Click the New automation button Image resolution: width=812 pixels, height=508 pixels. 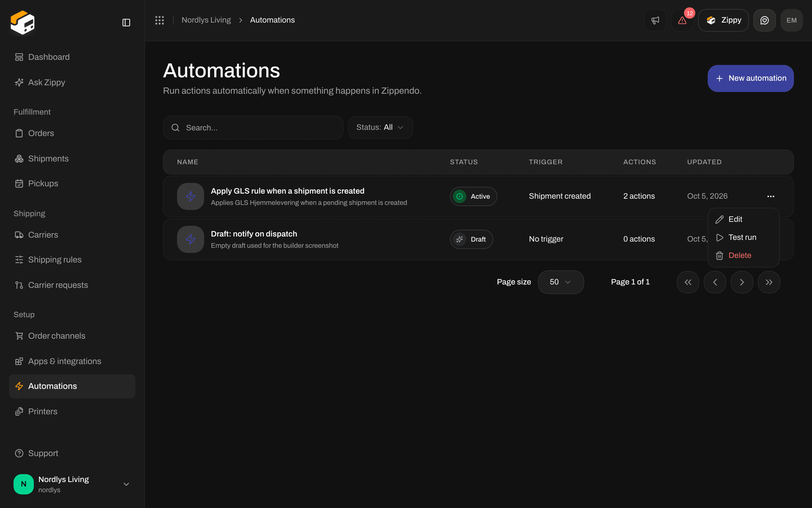(751, 78)
